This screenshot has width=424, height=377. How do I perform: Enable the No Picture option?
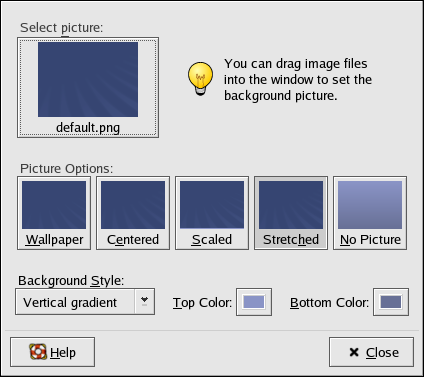click(370, 213)
